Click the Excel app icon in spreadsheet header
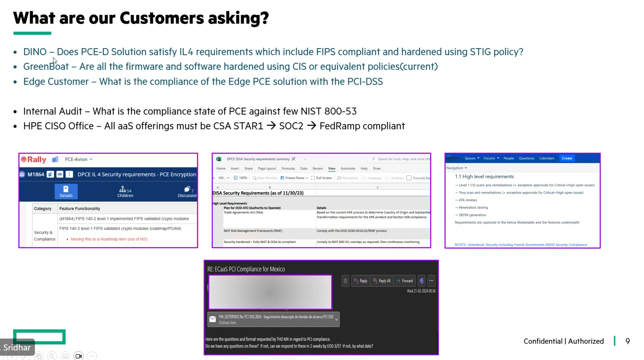The image size is (644, 360). coord(218,159)
